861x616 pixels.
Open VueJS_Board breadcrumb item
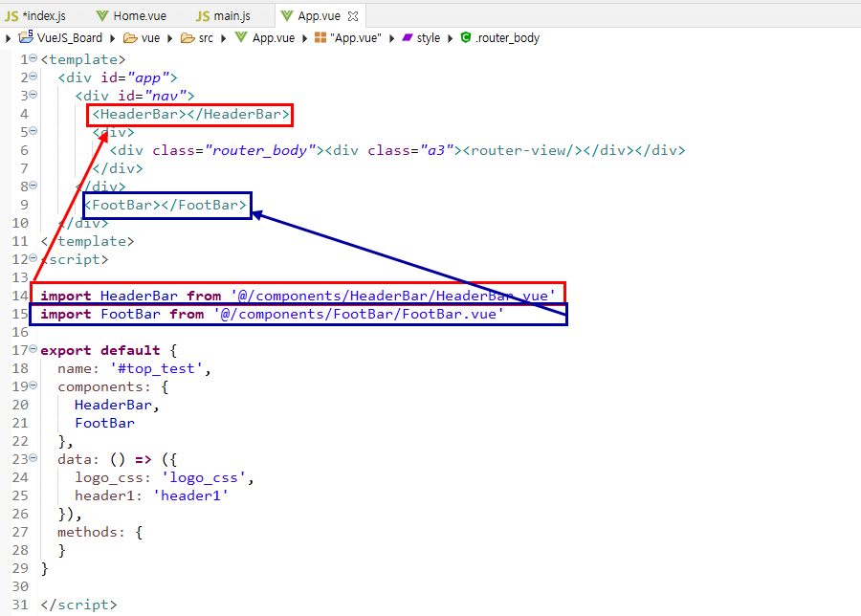(x=70, y=38)
